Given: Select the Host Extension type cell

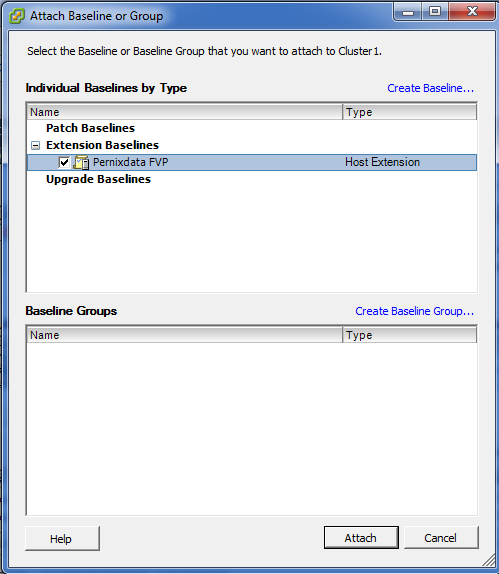Looking at the screenshot, I should point(383,162).
